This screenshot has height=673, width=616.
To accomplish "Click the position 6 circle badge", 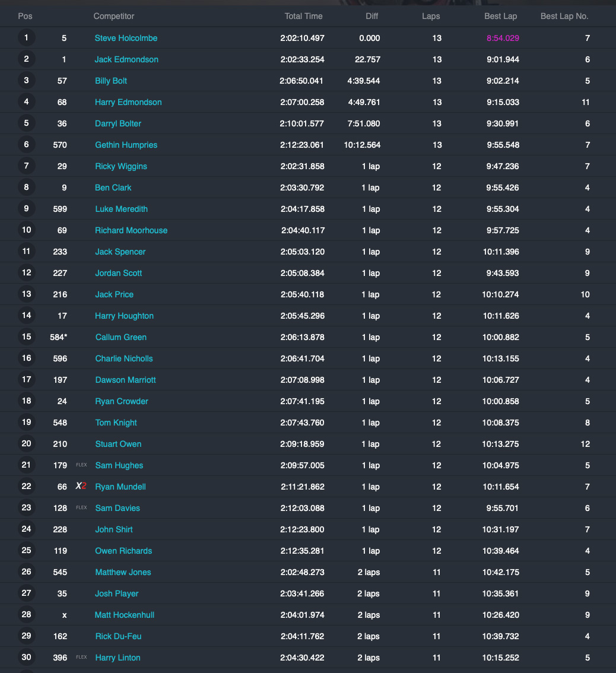I will pos(26,145).
